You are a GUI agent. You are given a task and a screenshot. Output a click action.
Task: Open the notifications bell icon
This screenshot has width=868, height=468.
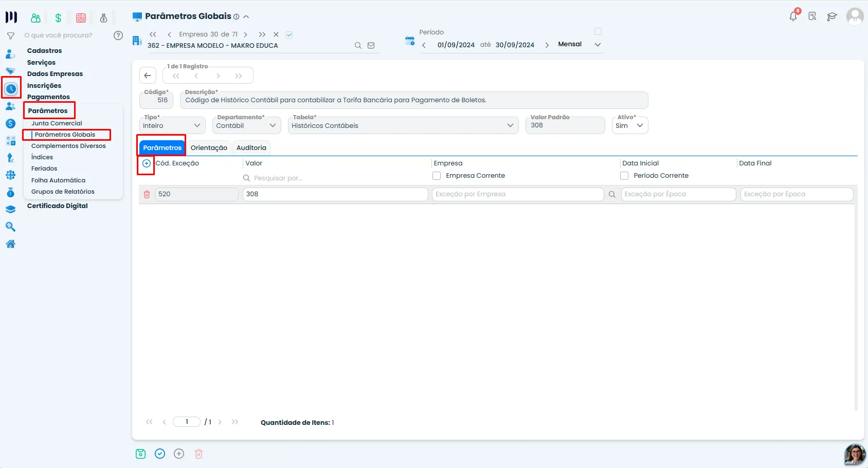793,16
